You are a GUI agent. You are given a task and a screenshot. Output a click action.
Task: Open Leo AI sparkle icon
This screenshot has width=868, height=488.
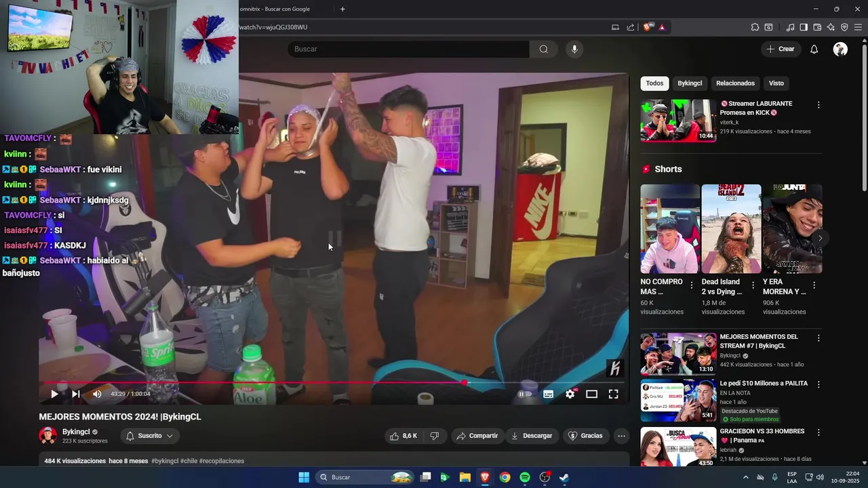[x=831, y=27]
